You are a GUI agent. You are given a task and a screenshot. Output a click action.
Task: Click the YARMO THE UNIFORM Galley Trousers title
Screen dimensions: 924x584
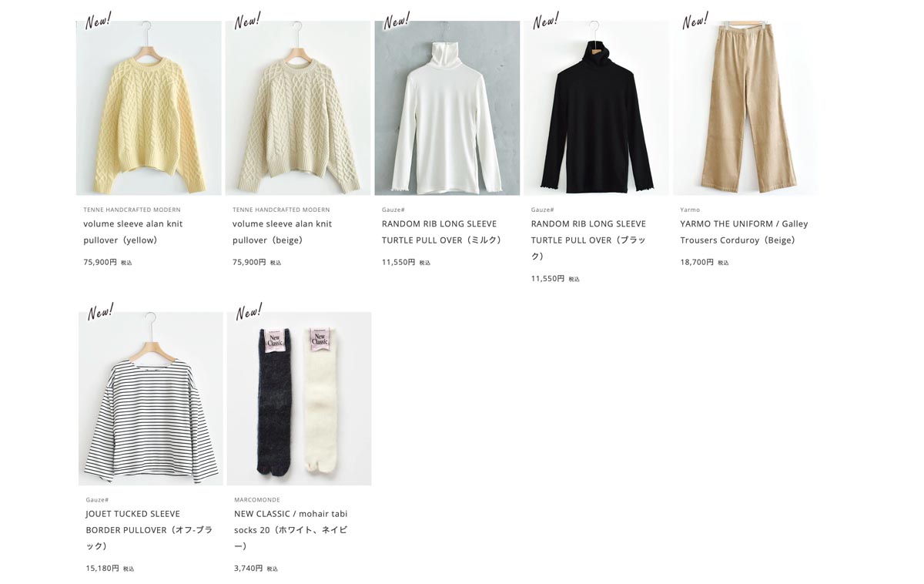(744, 232)
